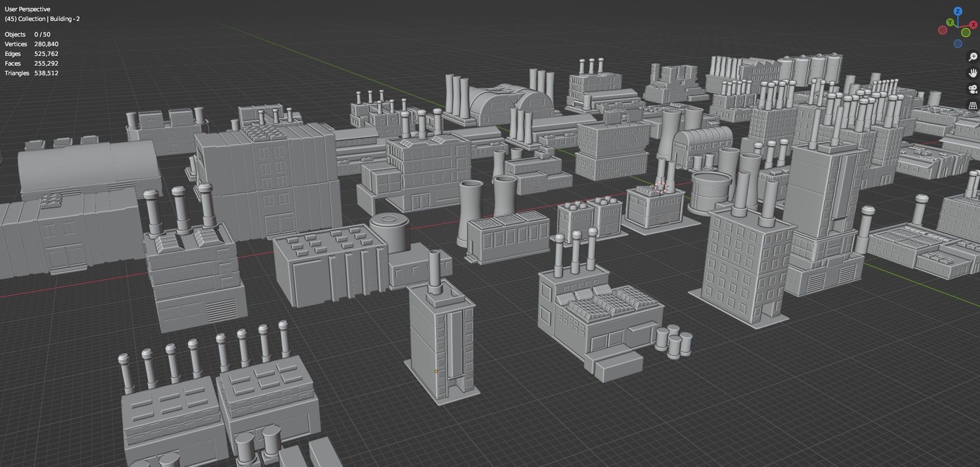The width and height of the screenshot is (980, 467).
Task: Click the Triangles "538,512" value
Action: [46, 73]
